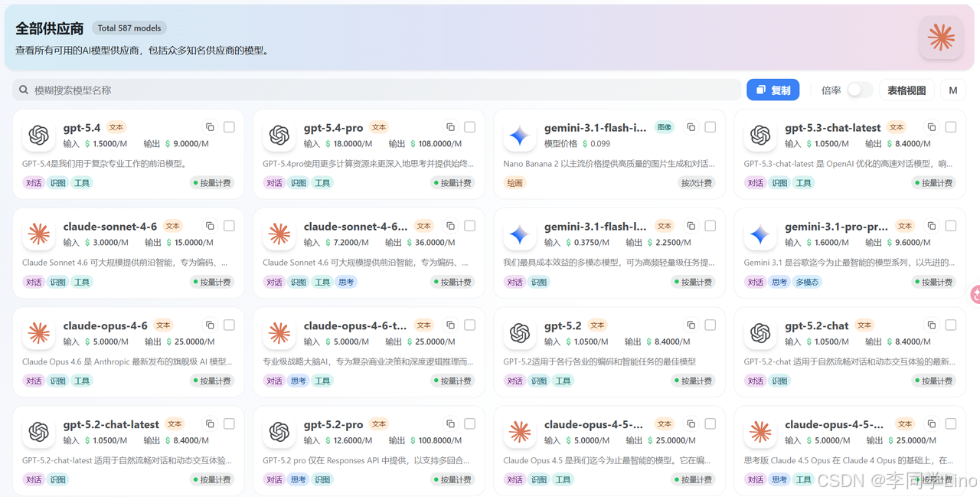Click the blue 复制 button
This screenshot has height=497, width=980.
coord(773,90)
